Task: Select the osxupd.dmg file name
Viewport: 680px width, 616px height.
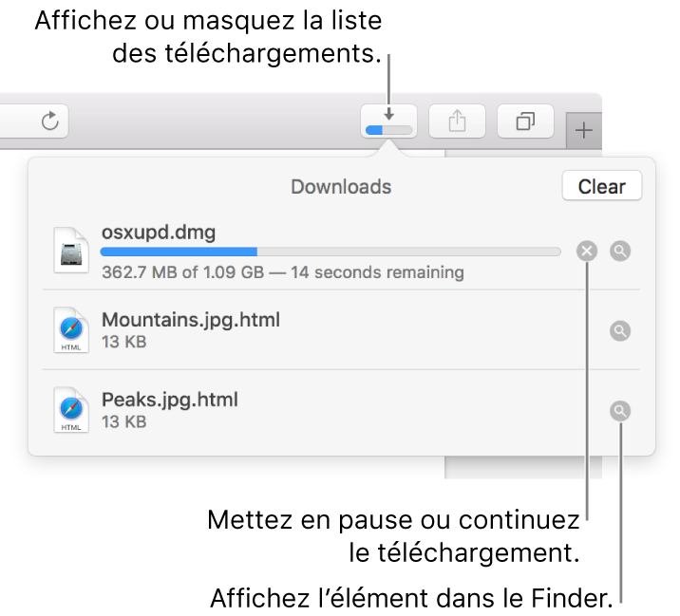Action: [159, 233]
